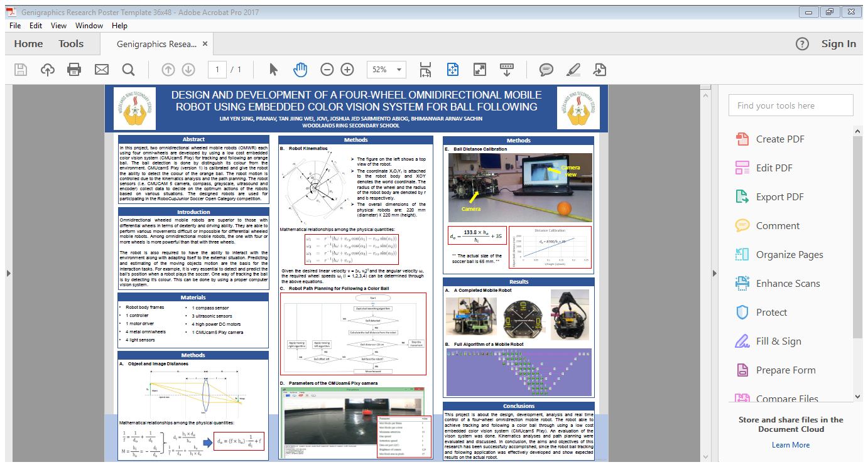Add a sticky note comment
The image size is (868, 467).
[546, 70]
